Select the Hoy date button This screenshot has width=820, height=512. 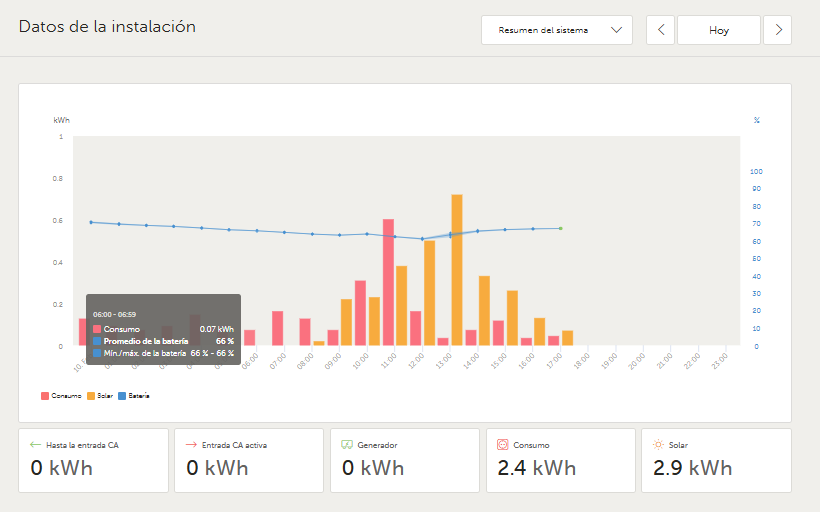[x=719, y=30]
